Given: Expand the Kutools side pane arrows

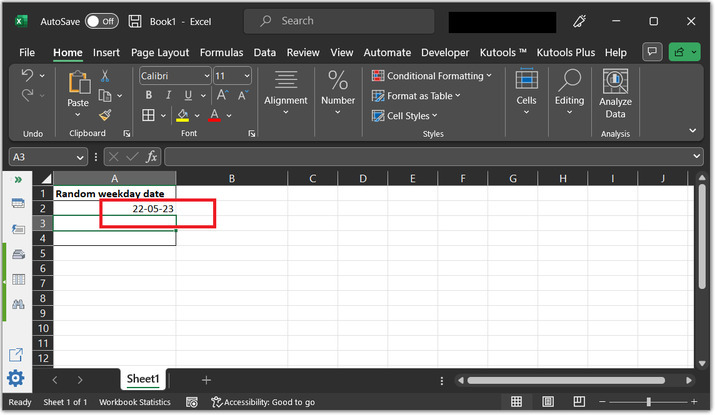Looking at the screenshot, I should (x=18, y=180).
